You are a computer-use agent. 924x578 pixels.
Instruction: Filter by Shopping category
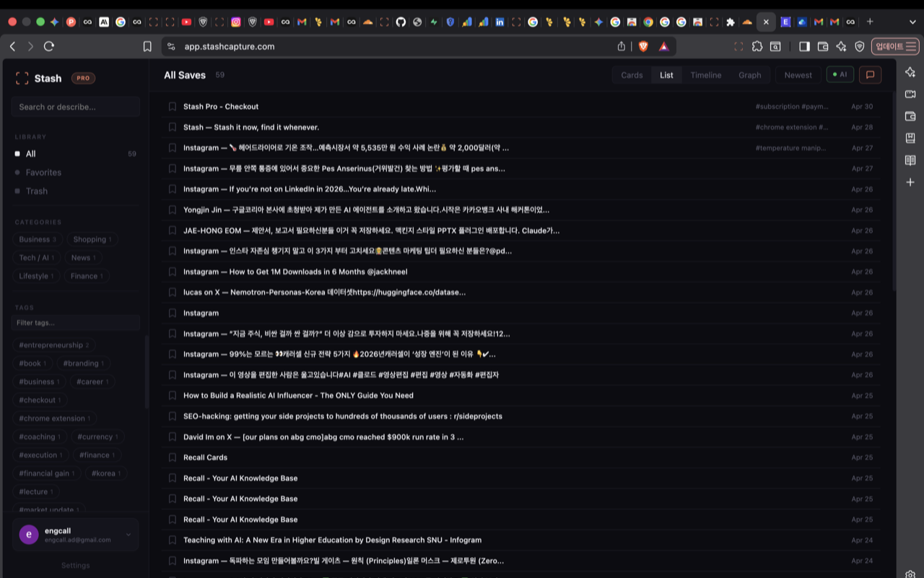92,239
